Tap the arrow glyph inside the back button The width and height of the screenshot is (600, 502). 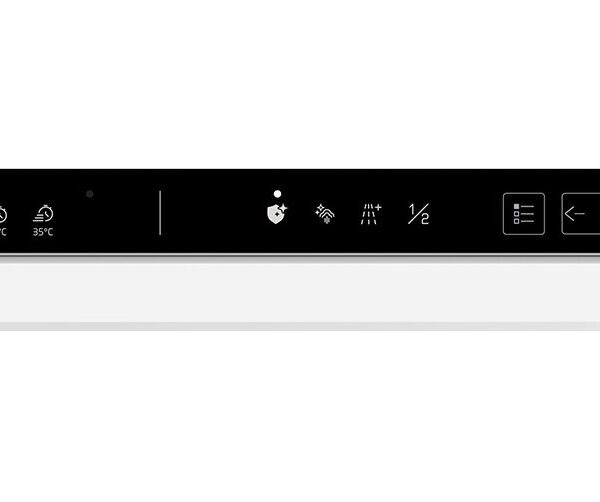coord(575,214)
